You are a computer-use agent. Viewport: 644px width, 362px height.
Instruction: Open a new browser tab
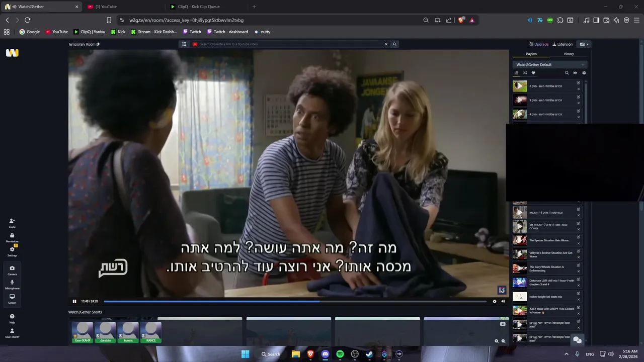254,7
